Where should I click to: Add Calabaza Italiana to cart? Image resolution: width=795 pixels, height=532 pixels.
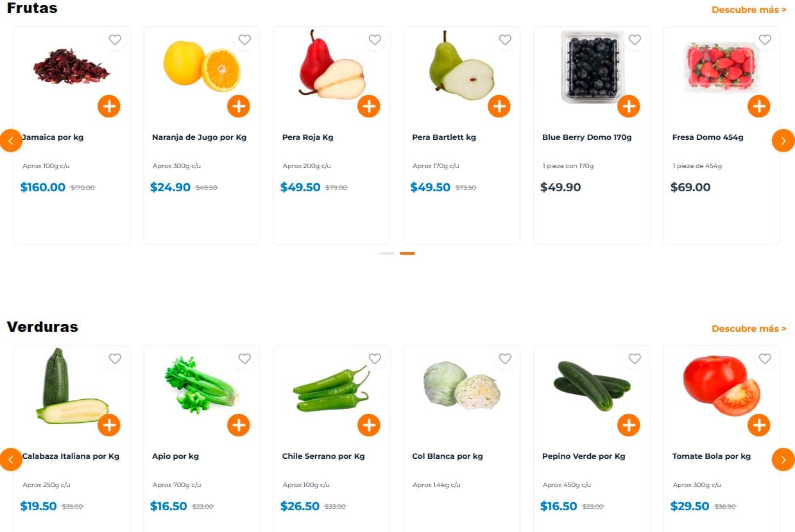click(109, 425)
